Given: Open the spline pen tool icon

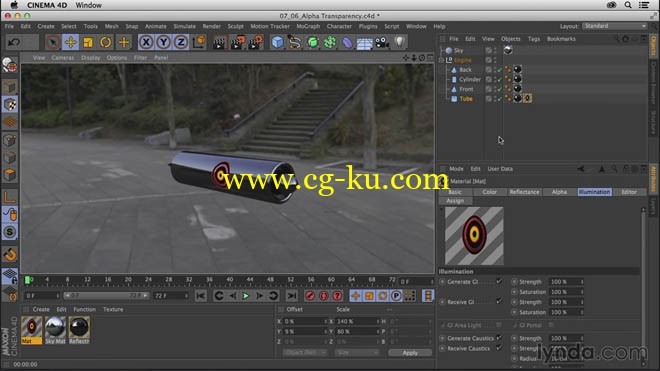Looking at the screenshot, I should click(x=295, y=42).
